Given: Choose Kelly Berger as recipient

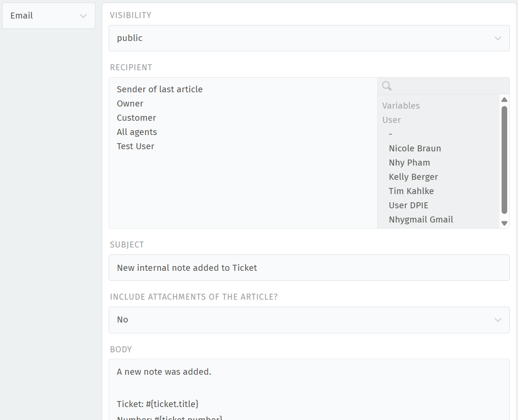Looking at the screenshot, I should coord(413,177).
